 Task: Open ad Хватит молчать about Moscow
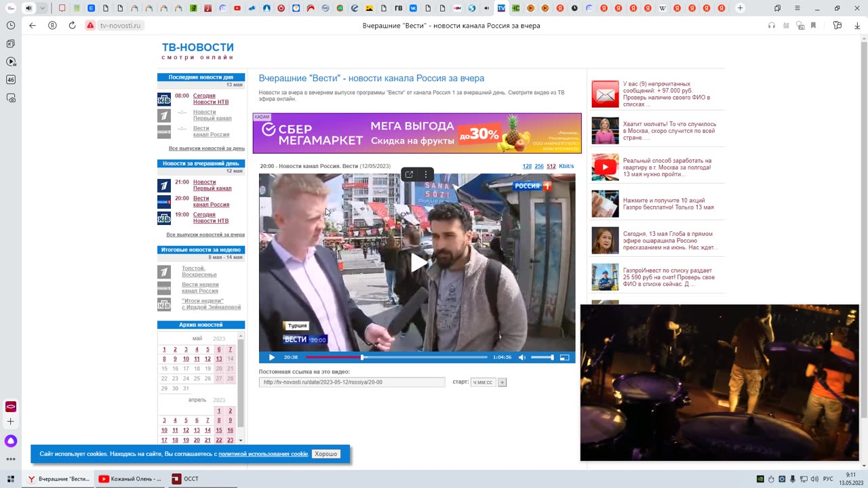[658, 131]
